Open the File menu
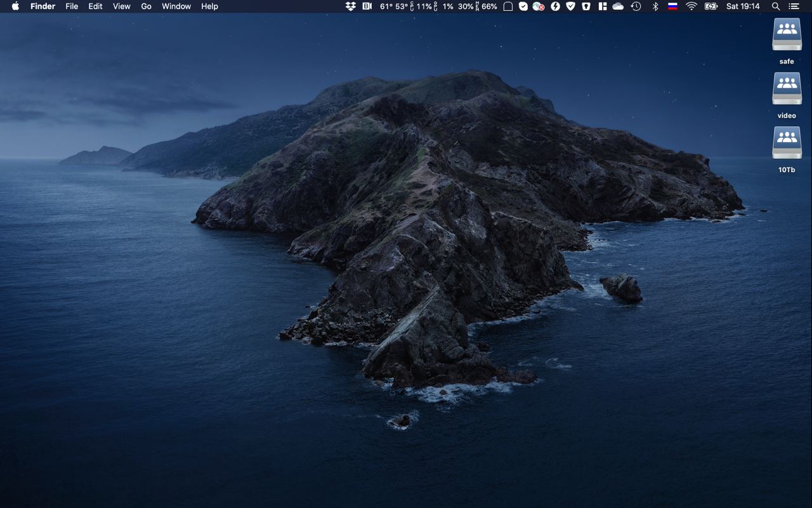The image size is (812, 508). pyautogui.click(x=72, y=6)
